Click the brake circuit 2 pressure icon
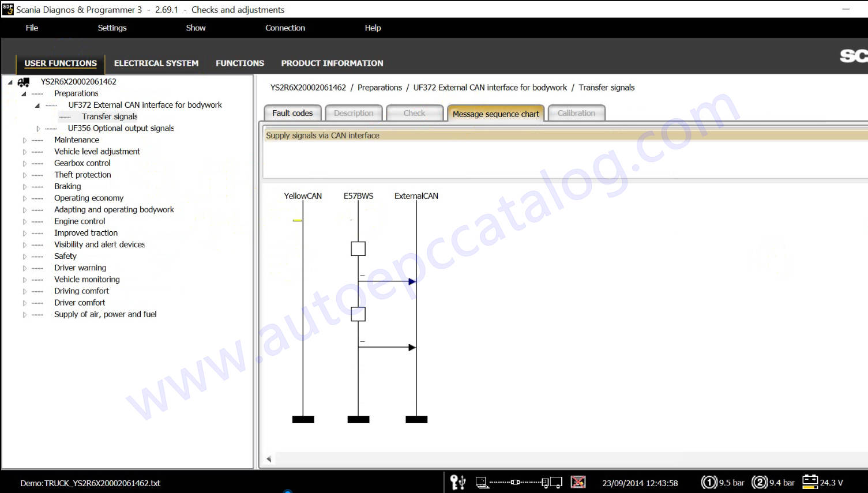Image resolution: width=868 pixels, height=493 pixels. coord(760,482)
